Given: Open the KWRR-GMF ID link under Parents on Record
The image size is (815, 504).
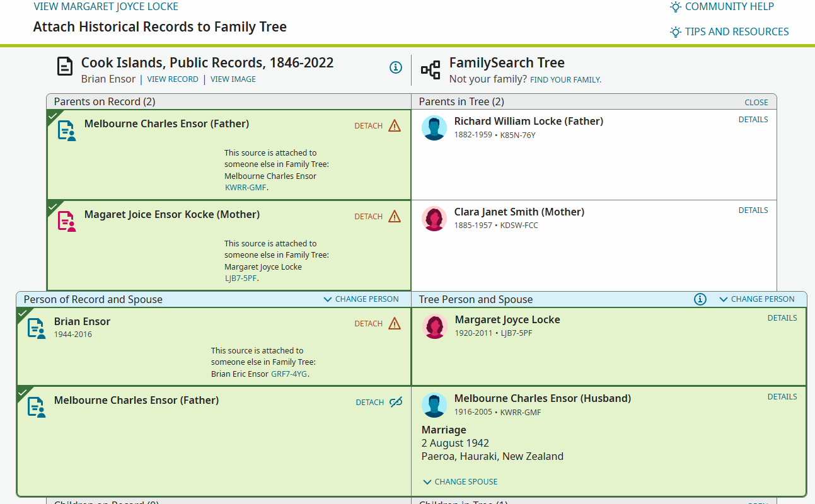Looking at the screenshot, I should point(246,188).
